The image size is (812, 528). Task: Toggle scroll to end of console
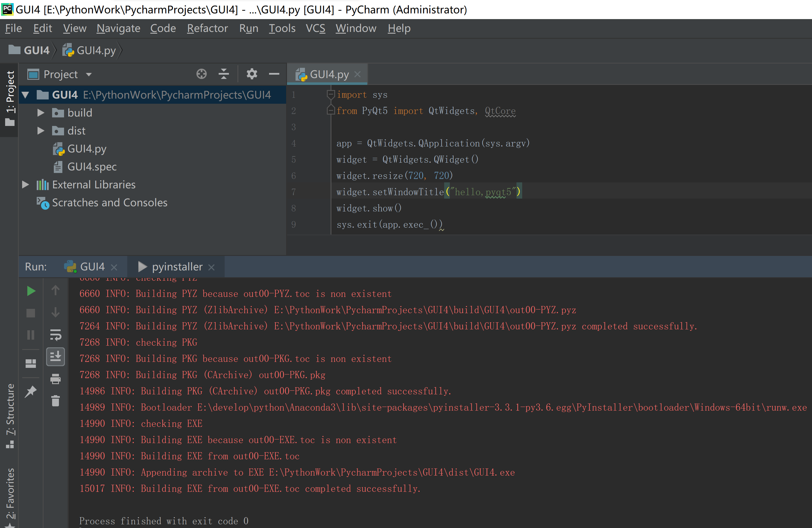click(x=56, y=356)
